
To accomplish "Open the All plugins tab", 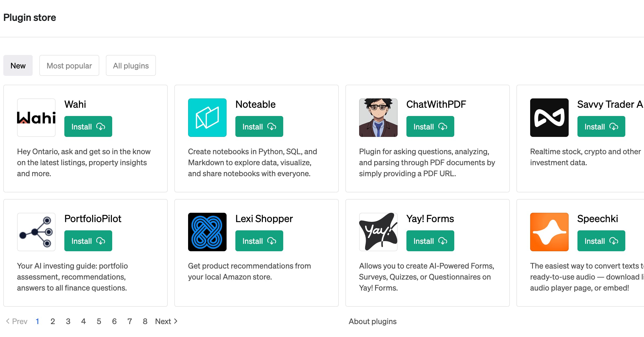I will [x=131, y=66].
